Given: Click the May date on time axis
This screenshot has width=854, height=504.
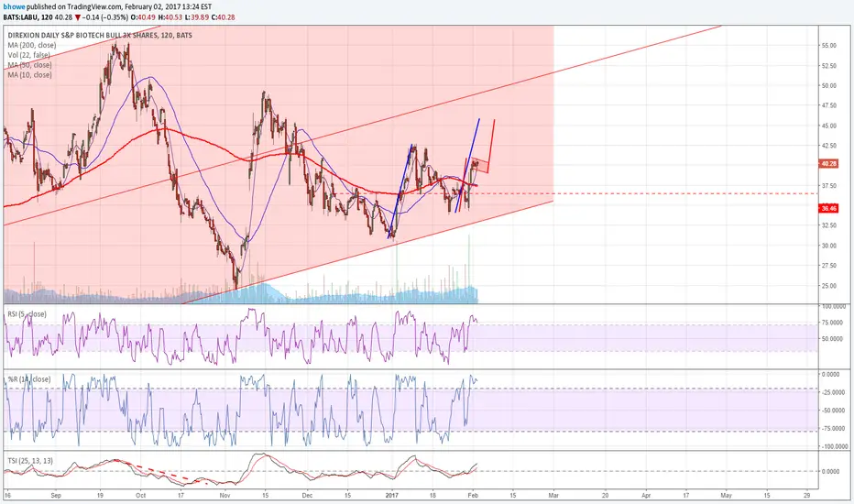Looking at the screenshot, I should 726,495.
